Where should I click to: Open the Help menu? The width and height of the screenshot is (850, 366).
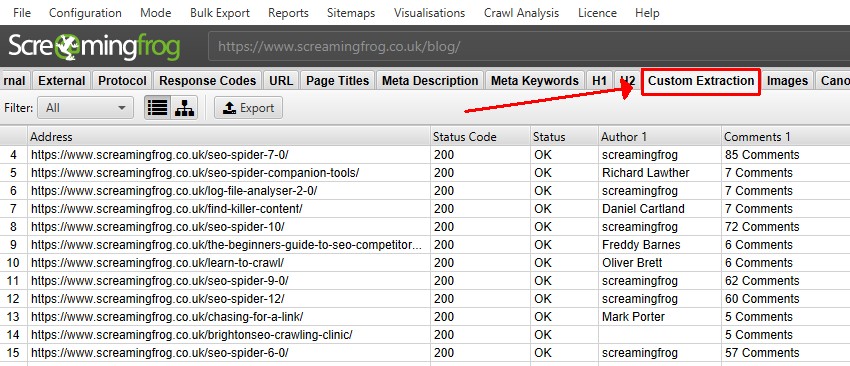(x=647, y=12)
